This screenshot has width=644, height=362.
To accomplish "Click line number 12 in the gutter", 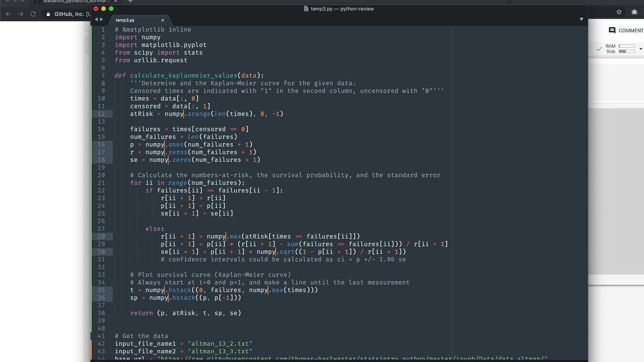I will coord(101,114).
